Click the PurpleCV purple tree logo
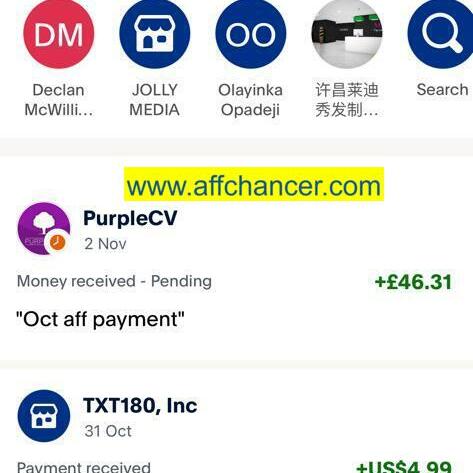This screenshot has height=473, width=473. [x=44, y=229]
